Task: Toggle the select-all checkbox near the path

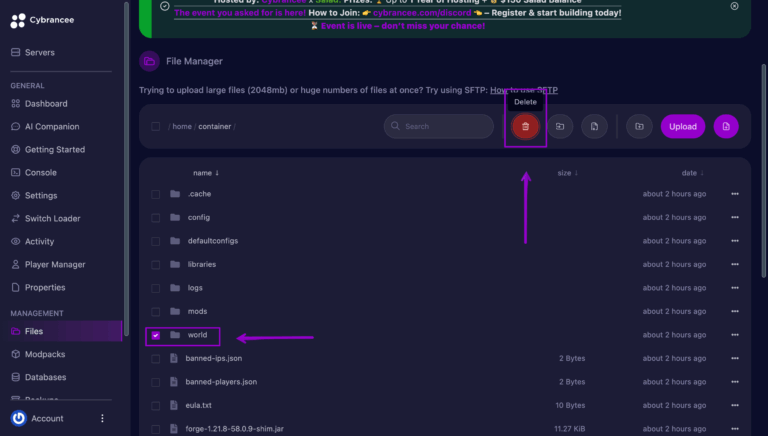Action: point(155,126)
